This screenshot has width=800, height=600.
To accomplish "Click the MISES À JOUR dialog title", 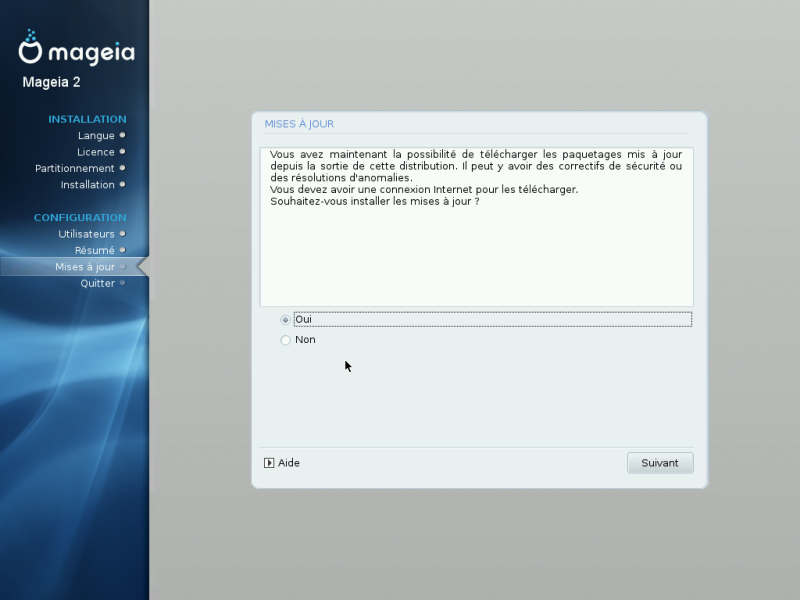I will (x=299, y=124).
